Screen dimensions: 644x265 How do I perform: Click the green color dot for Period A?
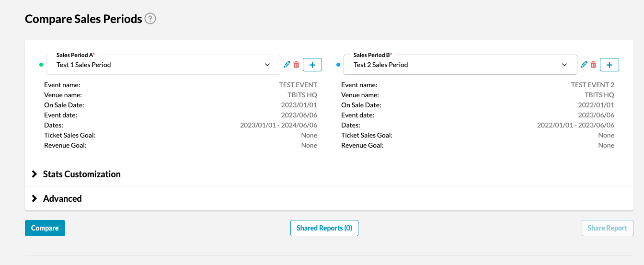click(x=41, y=65)
